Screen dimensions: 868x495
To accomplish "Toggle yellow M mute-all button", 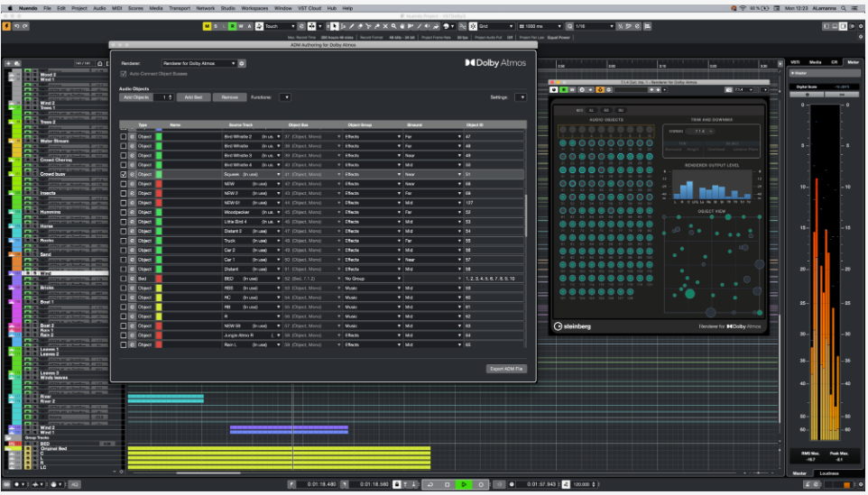I will pos(207,26).
